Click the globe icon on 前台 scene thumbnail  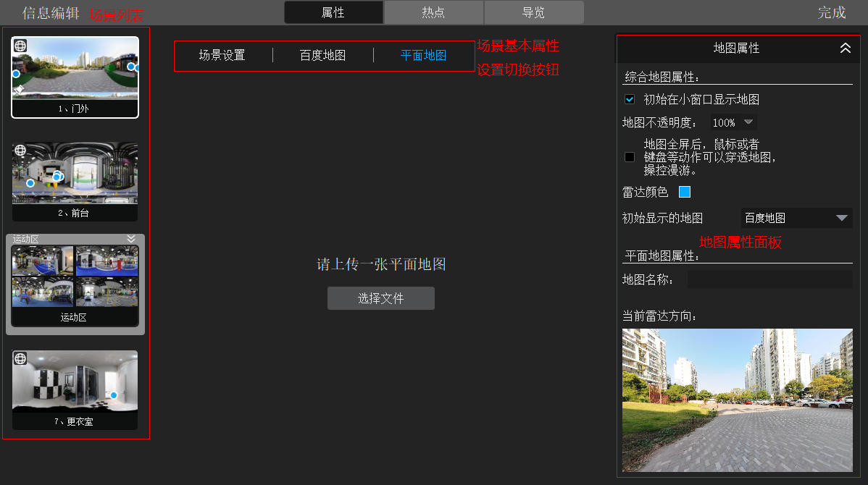(x=20, y=151)
